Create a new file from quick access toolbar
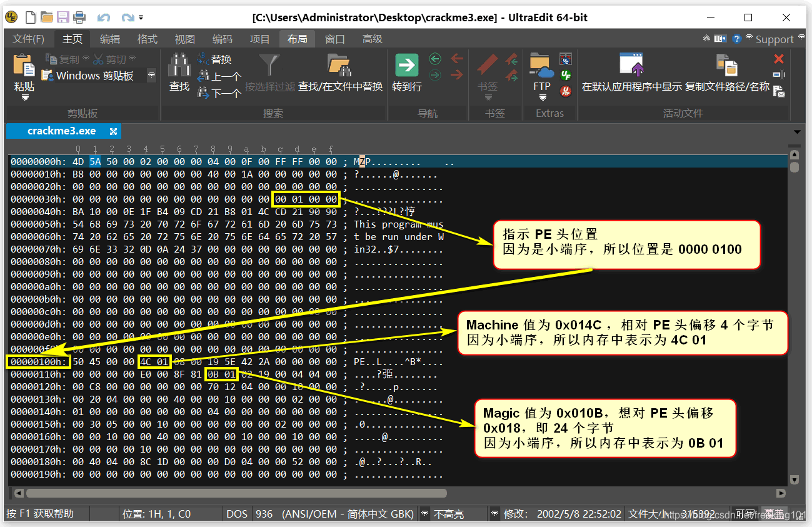The height and width of the screenshot is (527, 812). pyautogui.click(x=30, y=18)
